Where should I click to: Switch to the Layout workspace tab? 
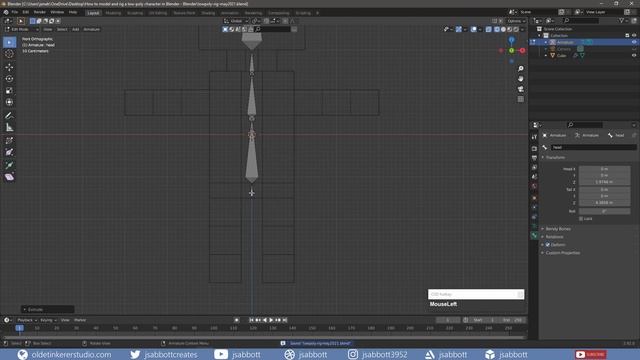(x=93, y=13)
